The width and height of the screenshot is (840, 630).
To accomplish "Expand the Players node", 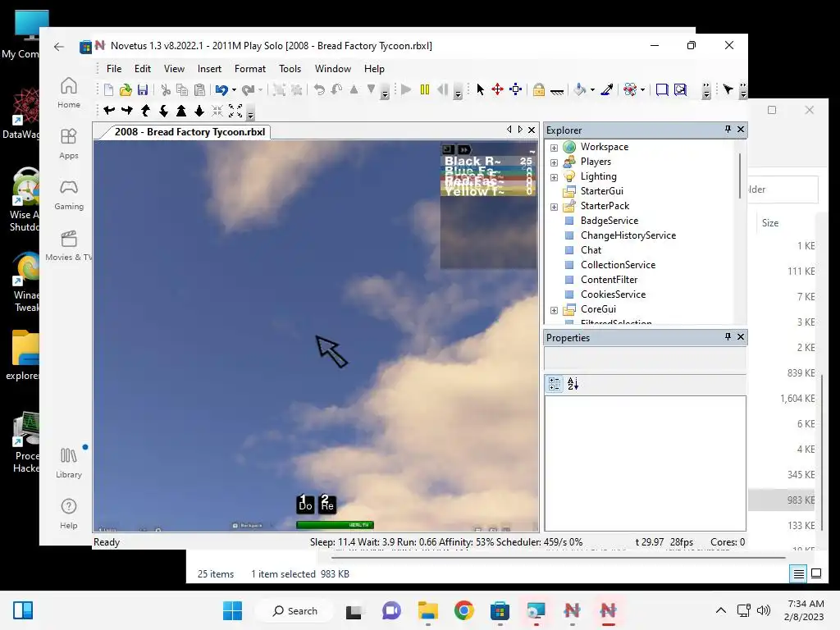I will (x=554, y=162).
